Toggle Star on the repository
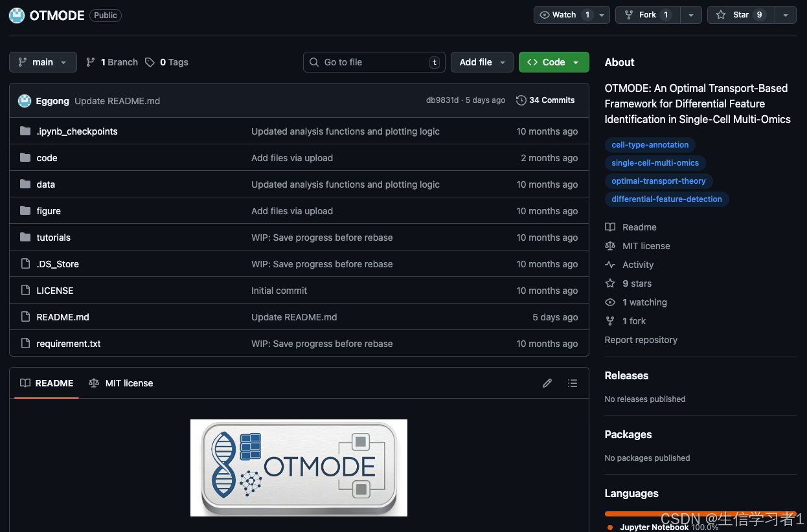807x532 pixels. 741,15
